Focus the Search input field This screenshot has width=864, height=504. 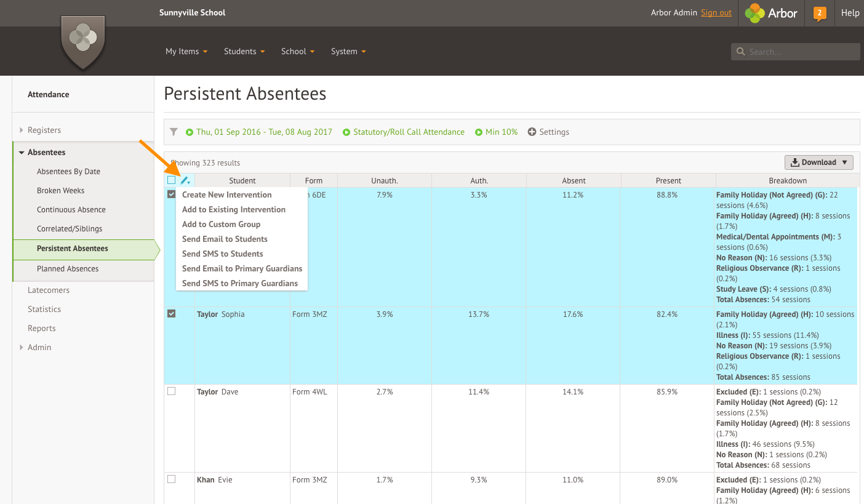point(795,52)
